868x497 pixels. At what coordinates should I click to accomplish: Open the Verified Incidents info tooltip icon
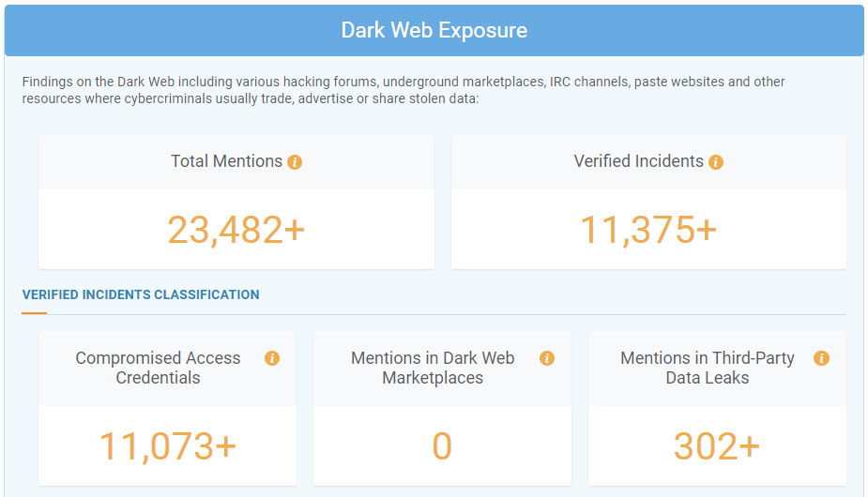[716, 162]
